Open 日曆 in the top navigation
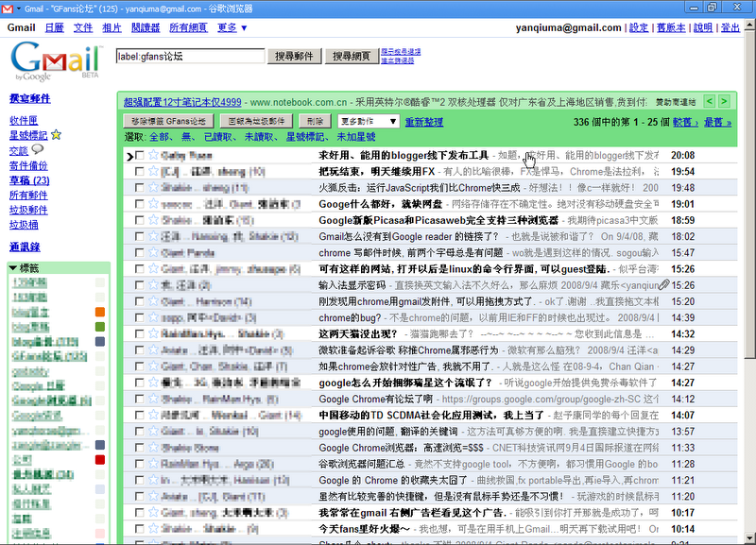756x545 pixels. click(x=55, y=28)
